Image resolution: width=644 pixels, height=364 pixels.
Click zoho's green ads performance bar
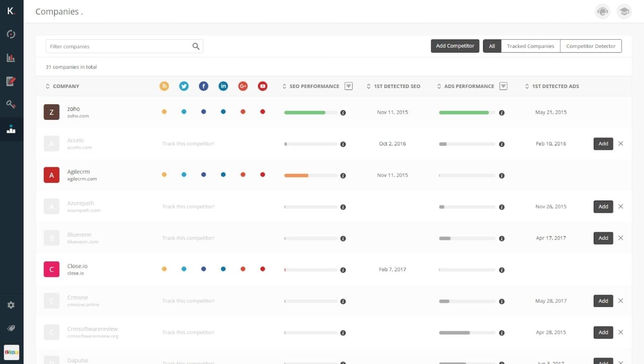[464, 113]
